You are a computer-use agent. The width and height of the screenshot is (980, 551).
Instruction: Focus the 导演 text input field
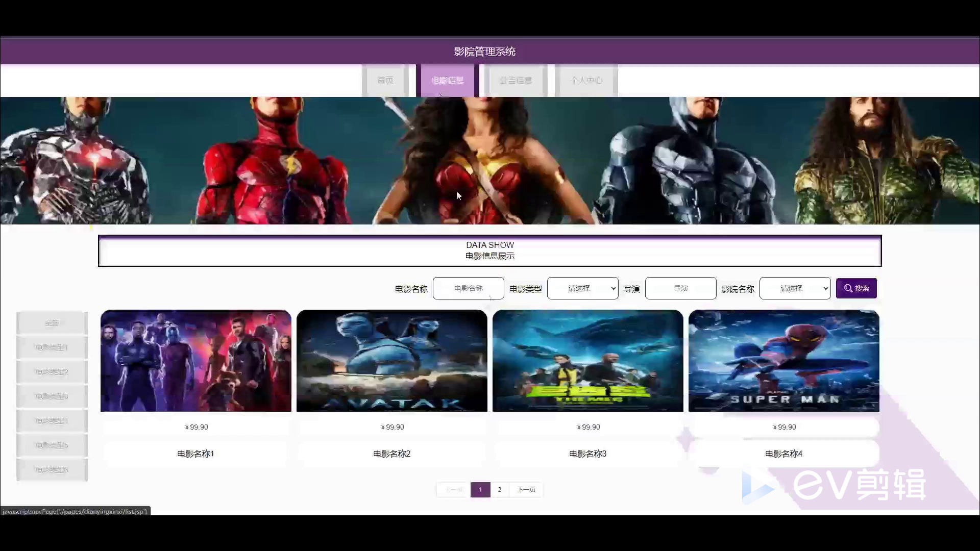681,288
